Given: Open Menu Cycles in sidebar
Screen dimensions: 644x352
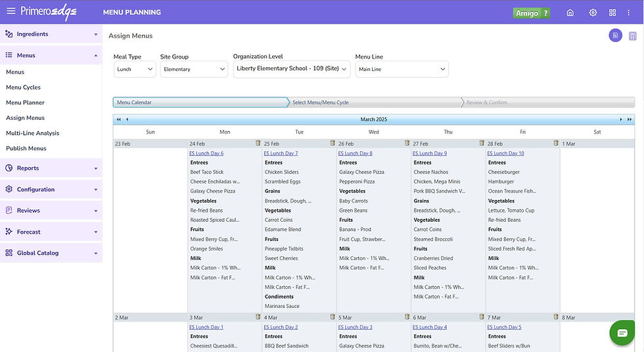Looking at the screenshot, I should [x=24, y=87].
